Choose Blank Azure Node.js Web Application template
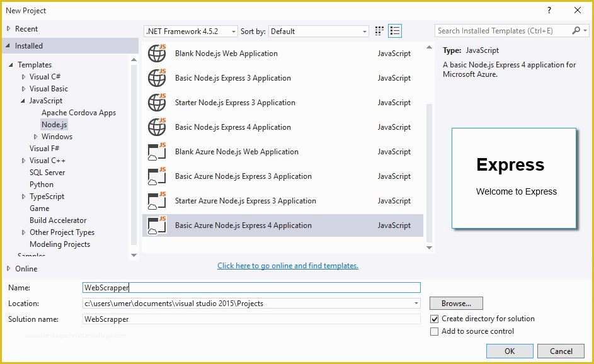 pos(283,152)
